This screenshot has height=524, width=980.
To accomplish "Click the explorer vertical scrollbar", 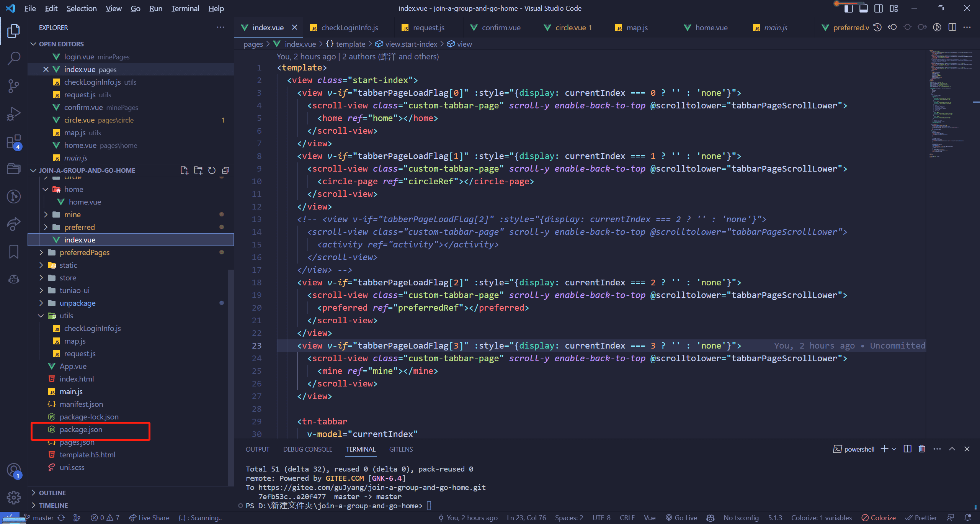I will point(231,377).
